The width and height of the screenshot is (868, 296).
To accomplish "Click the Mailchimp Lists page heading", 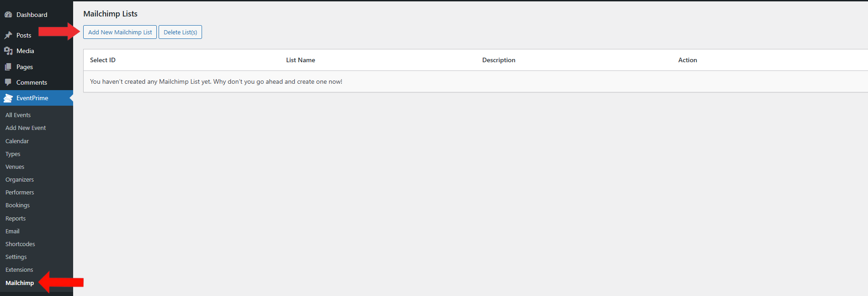I will coord(110,14).
